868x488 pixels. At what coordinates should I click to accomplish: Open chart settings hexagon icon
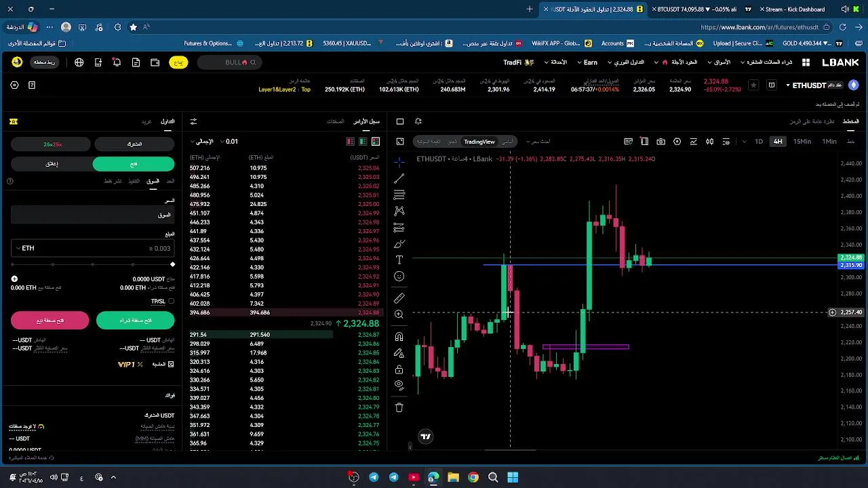[677, 142]
